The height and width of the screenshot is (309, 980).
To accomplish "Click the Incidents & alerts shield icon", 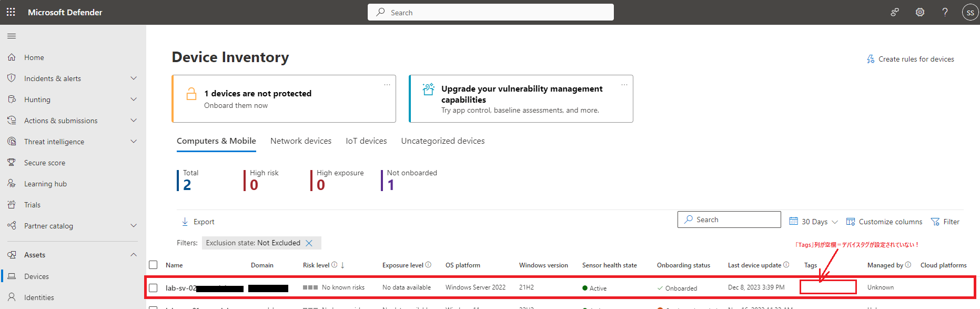I will [x=12, y=78].
